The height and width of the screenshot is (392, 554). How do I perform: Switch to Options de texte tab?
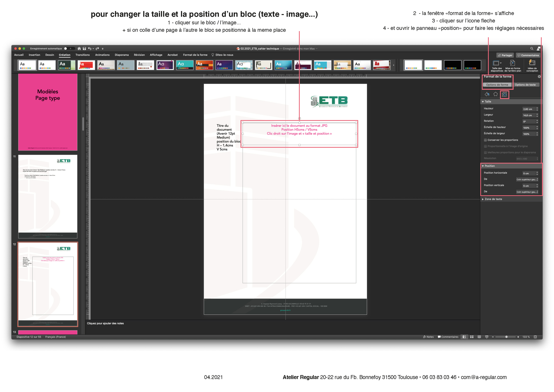pyautogui.click(x=525, y=85)
